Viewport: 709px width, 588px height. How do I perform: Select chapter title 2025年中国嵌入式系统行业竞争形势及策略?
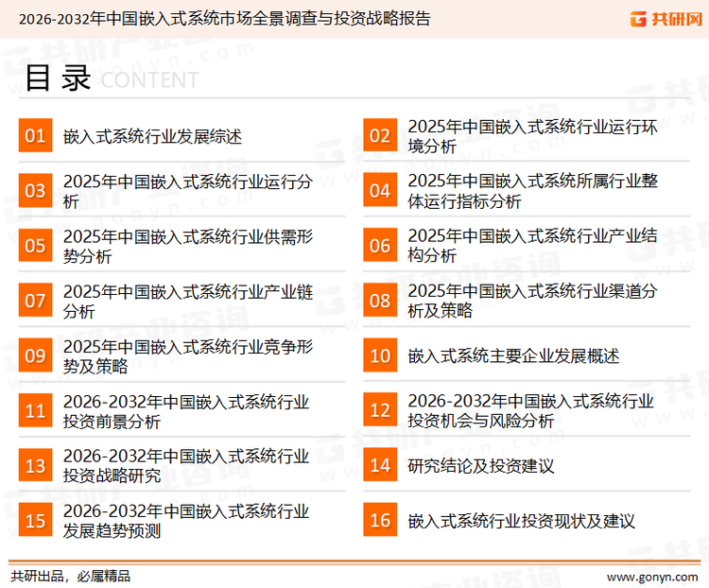[188, 356]
